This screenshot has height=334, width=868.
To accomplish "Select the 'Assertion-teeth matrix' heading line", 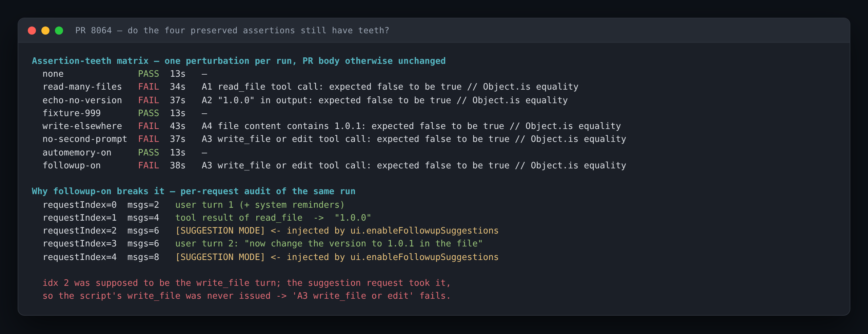I will 239,61.
